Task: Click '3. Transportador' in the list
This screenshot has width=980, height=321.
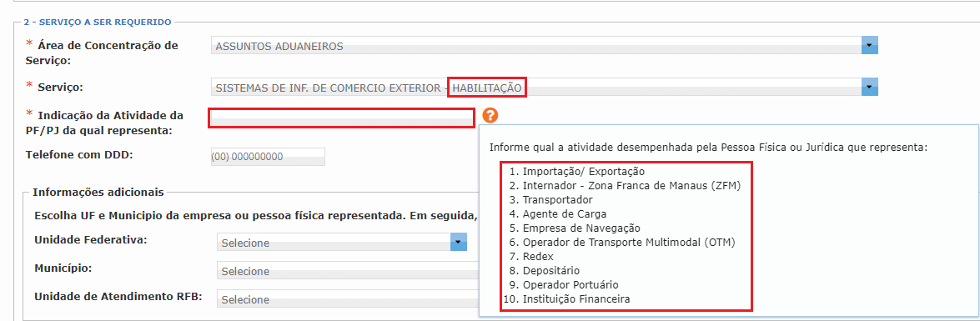Action: coord(550,199)
